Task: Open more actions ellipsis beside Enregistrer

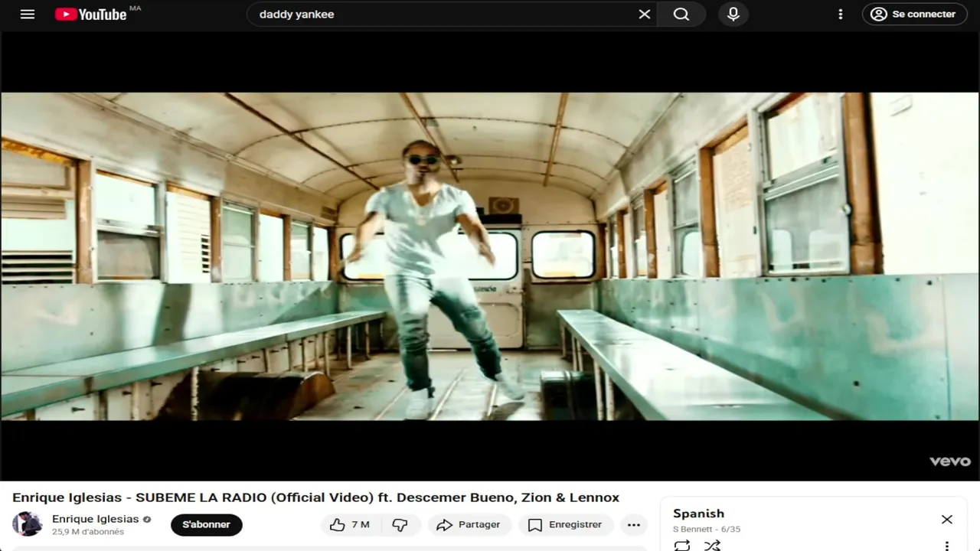Action: click(x=634, y=524)
